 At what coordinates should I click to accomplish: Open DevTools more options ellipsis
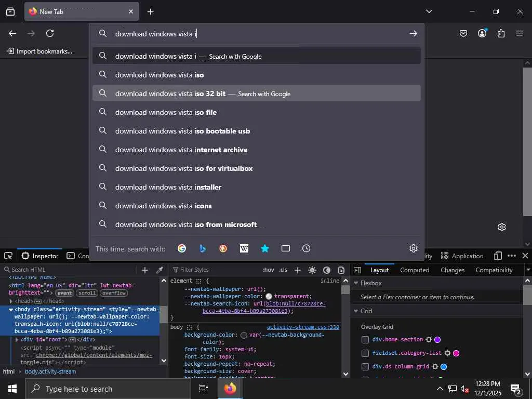pos(512,256)
